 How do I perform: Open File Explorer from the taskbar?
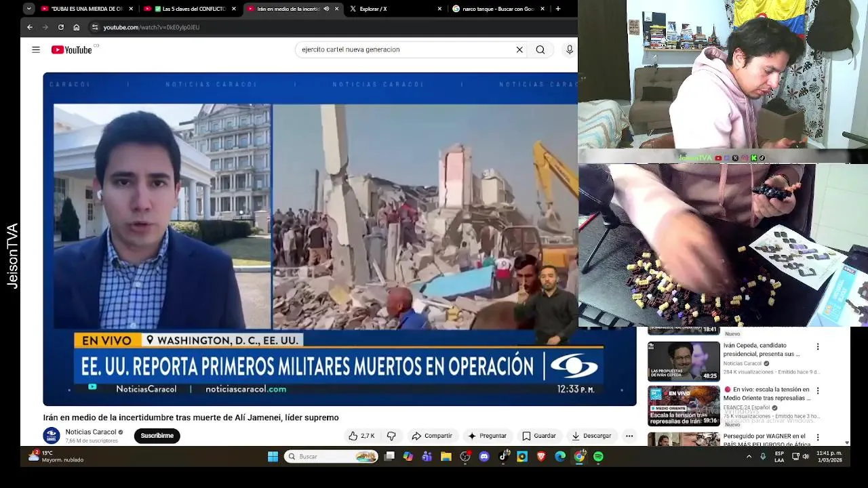tap(446, 457)
